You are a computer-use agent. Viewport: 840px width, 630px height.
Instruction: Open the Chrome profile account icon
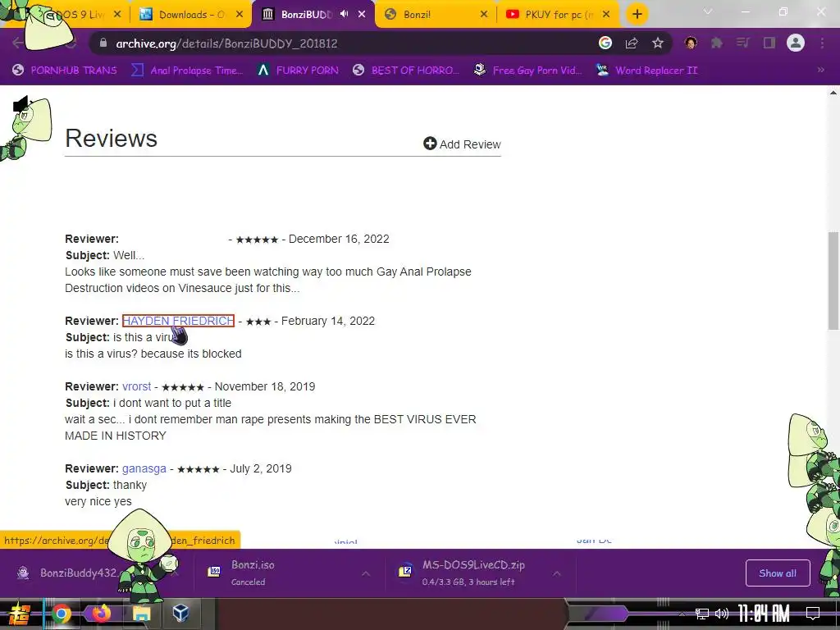pyautogui.click(x=796, y=43)
